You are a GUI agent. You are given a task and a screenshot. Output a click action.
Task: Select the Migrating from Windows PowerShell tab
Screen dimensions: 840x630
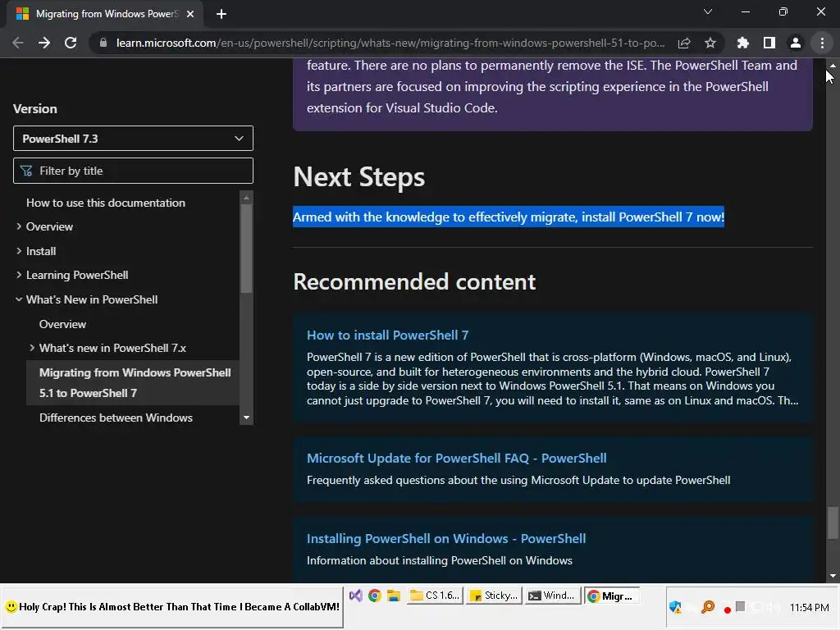coord(105,14)
